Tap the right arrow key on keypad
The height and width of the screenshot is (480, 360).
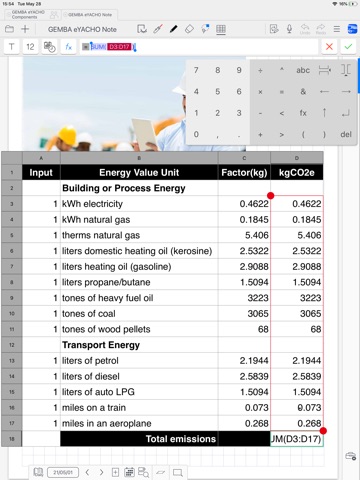tap(346, 92)
